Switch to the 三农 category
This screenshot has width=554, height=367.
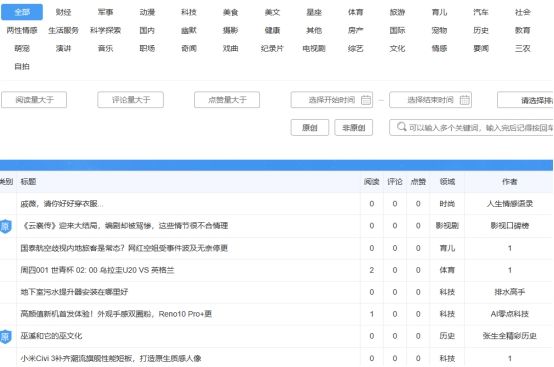[x=523, y=48]
